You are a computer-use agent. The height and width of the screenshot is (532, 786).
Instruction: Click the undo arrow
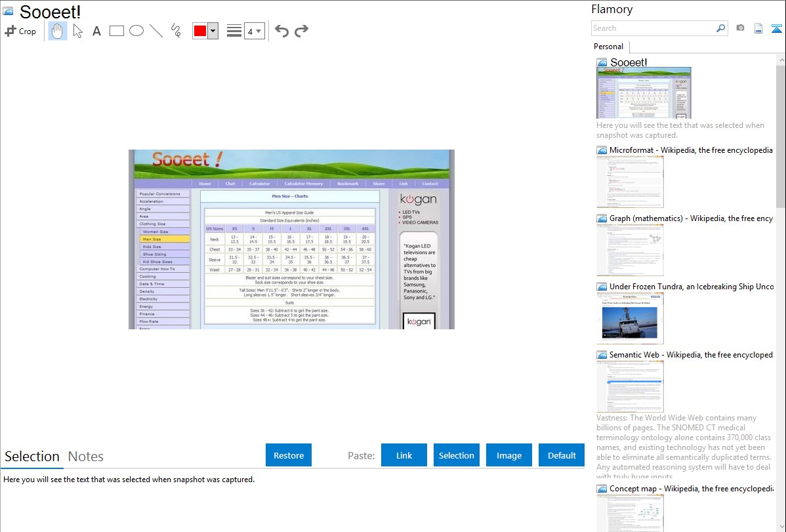tap(281, 31)
